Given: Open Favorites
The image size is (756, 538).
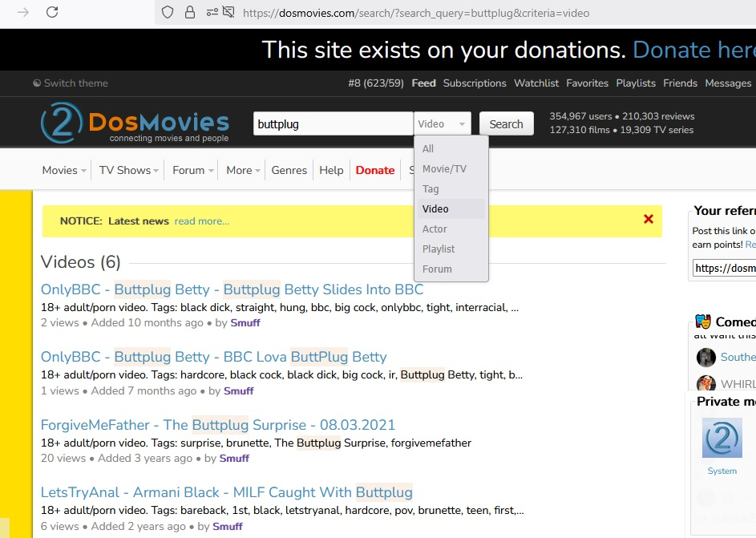Looking at the screenshot, I should click(588, 83).
